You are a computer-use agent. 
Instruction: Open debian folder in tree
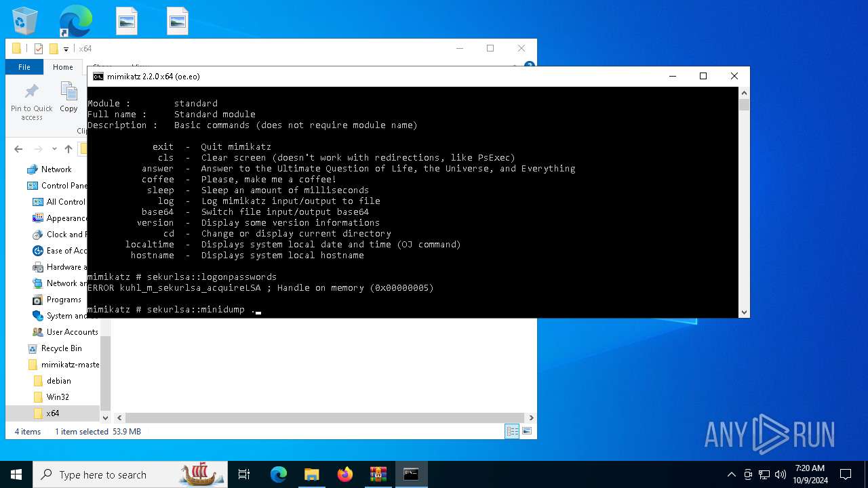tap(52, 381)
